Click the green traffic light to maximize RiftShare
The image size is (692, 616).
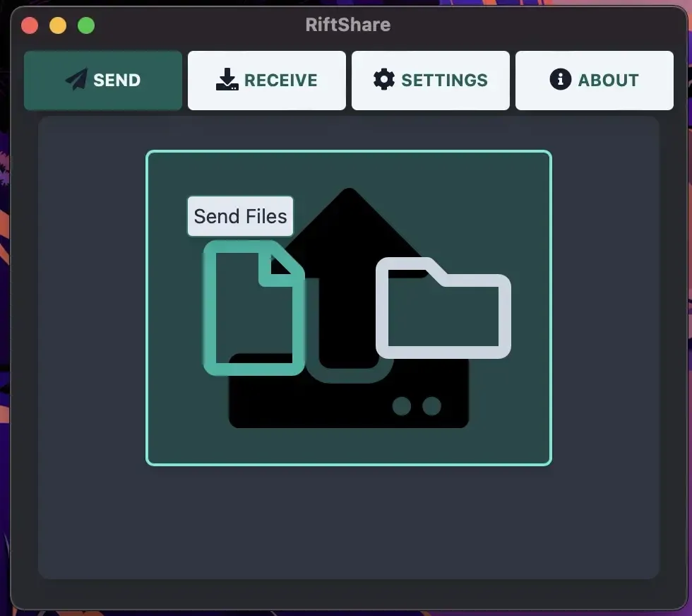(x=85, y=25)
